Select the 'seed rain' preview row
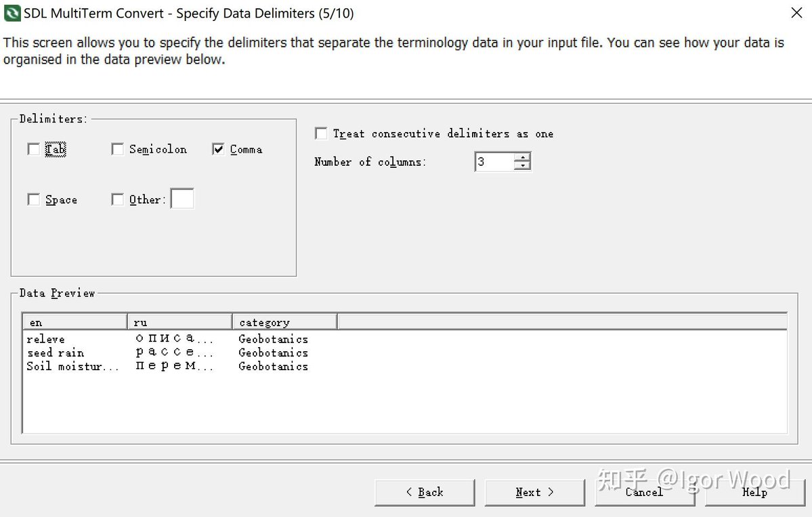Viewport: 812px width, 517px height. coord(56,353)
